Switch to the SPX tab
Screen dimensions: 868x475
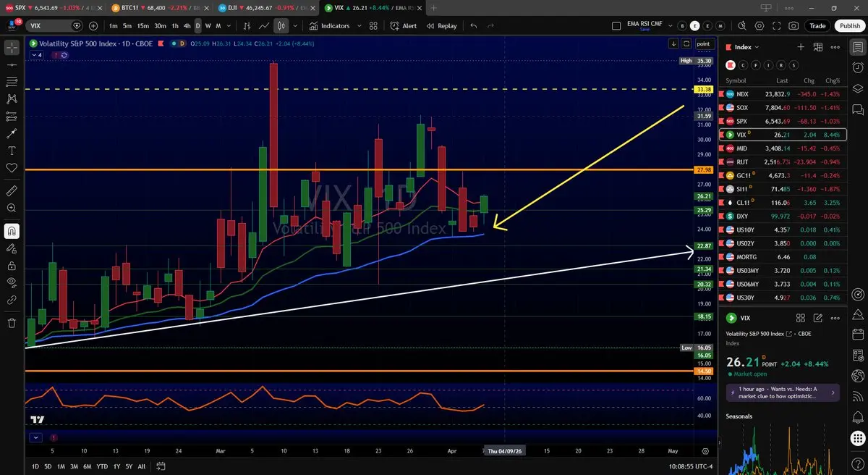(x=53, y=7)
